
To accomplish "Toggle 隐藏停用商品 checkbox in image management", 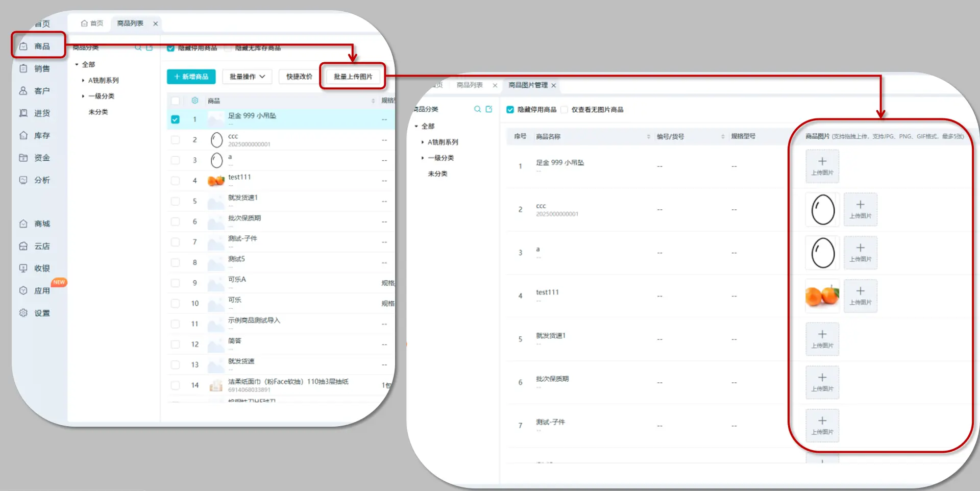I will click(x=510, y=110).
